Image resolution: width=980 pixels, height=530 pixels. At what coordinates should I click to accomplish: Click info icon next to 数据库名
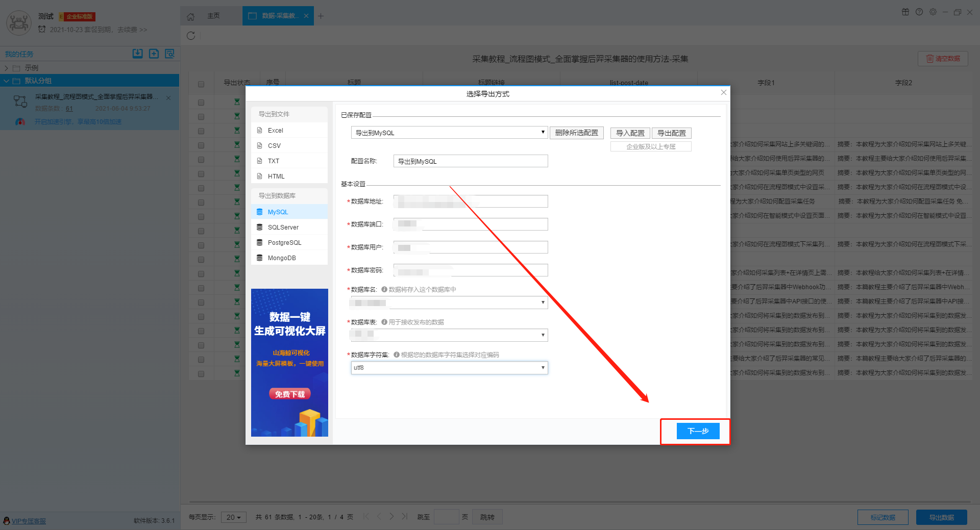(384, 289)
